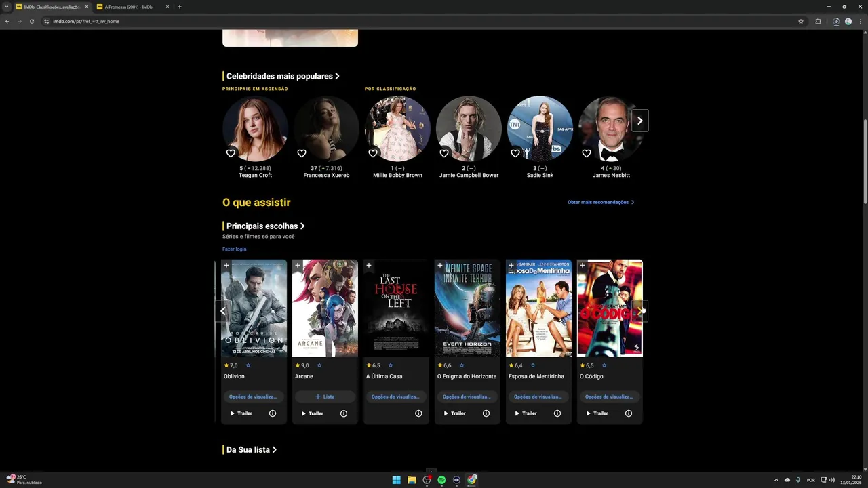The height and width of the screenshot is (488, 868).
Task: Play the O Código trailer
Action: pyautogui.click(x=597, y=413)
